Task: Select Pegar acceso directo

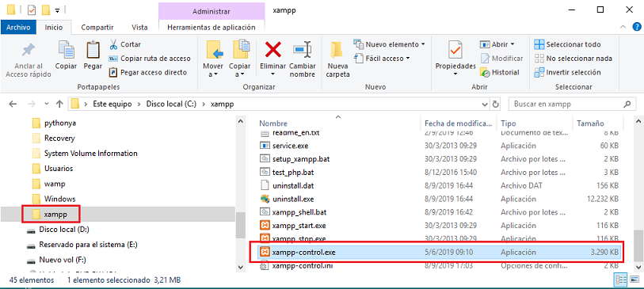Action: click(x=148, y=72)
